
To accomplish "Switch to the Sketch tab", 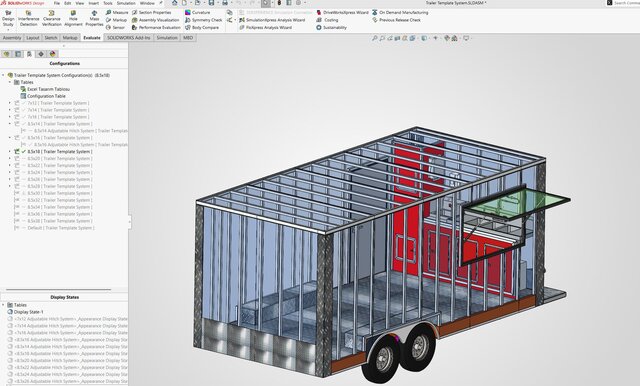I will [x=51, y=38].
